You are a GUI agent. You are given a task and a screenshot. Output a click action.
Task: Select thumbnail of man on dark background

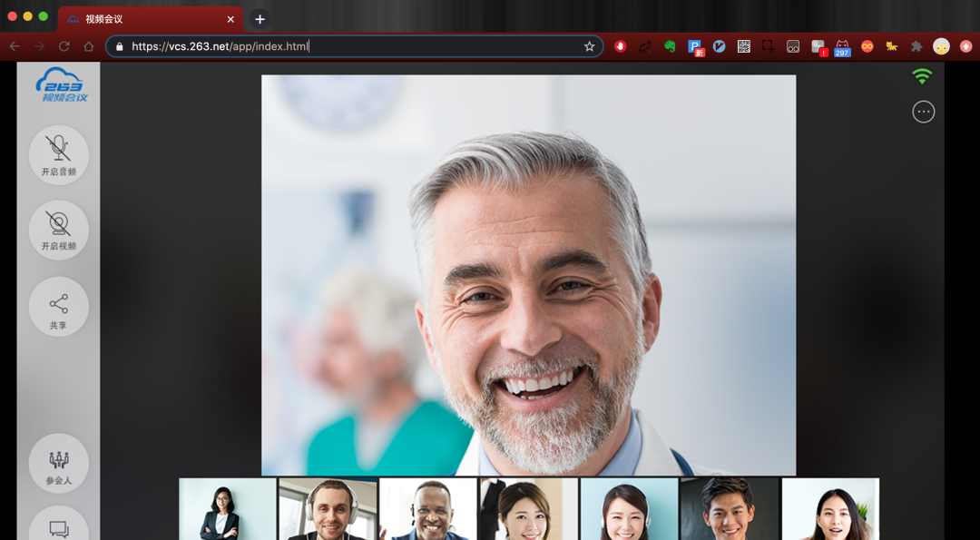[730, 509]
